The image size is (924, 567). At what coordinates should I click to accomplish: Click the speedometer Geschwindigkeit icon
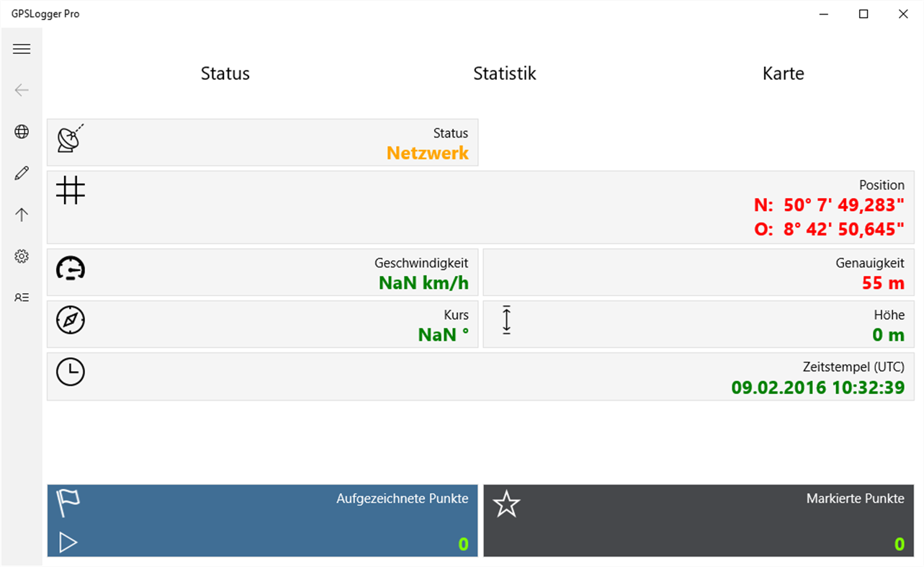(71, 269)
